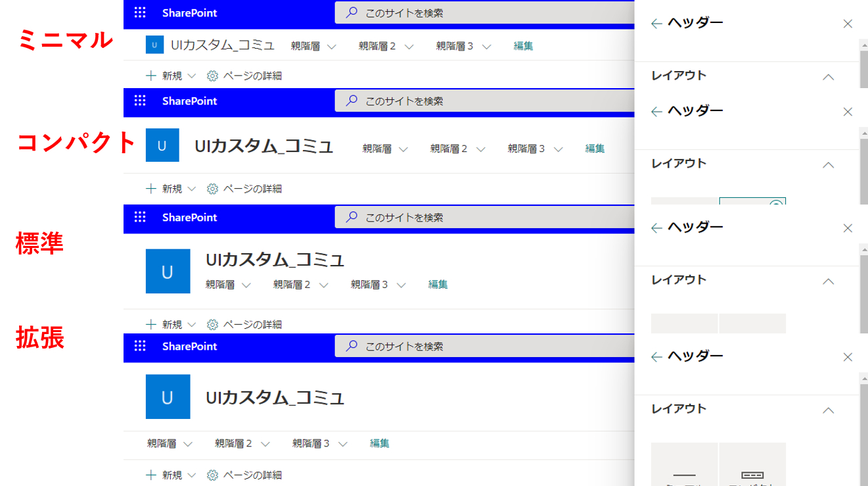Open the 親階層 menu in the コンパクト header

point(377,149)
